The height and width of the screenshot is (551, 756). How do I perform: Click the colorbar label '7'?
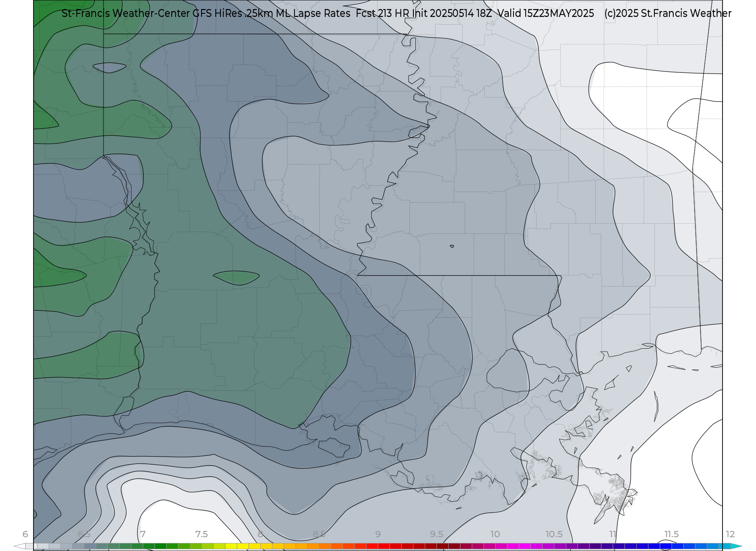point(143,534)
